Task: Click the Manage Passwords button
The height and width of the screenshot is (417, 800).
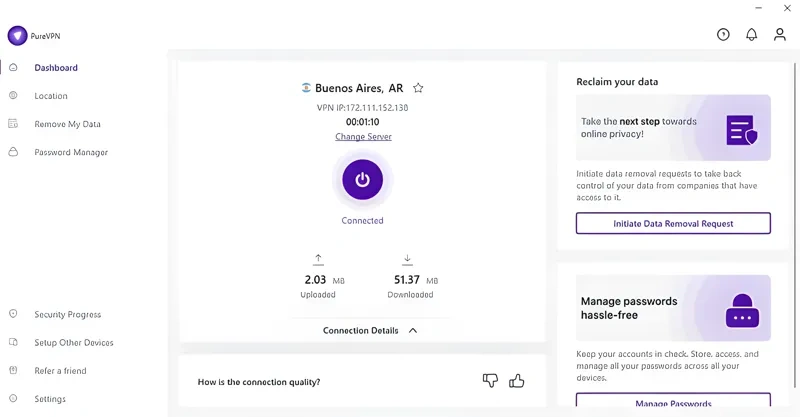Action: 673,404
